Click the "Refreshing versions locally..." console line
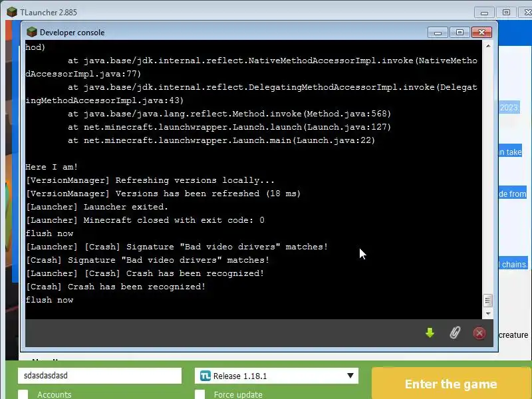This screenshot has height=399, width=532. point(150,180)
